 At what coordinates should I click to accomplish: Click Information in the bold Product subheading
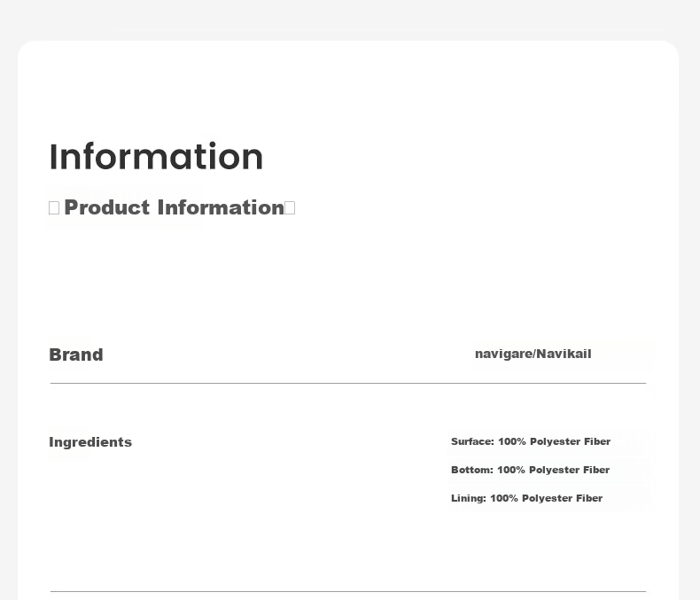[x=221, y=207]
